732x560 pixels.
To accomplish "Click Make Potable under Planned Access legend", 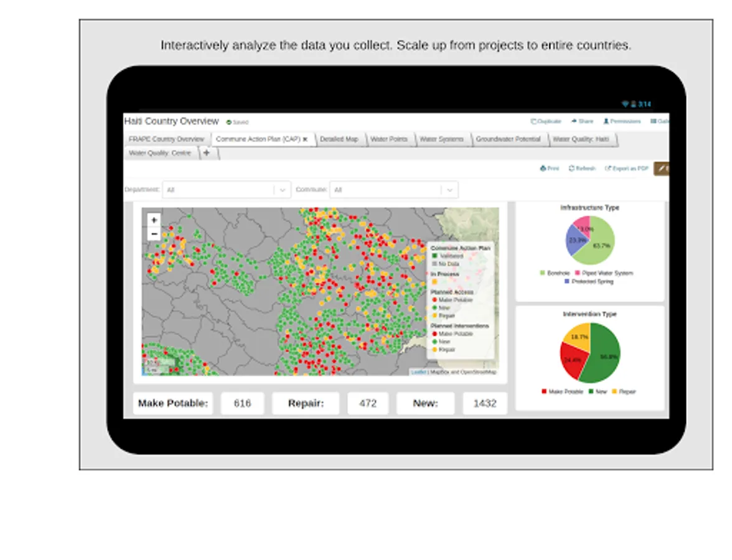I will [453, 300].
